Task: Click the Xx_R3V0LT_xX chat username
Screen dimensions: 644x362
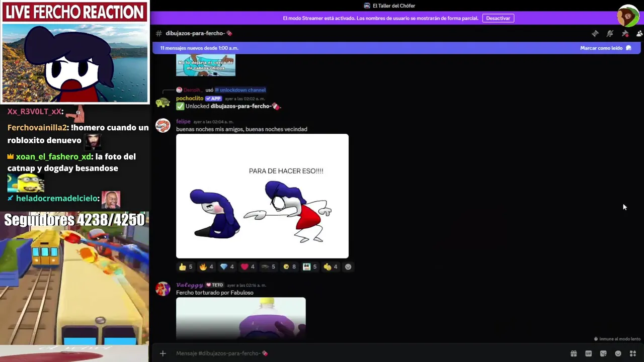Action: point(34,112)
